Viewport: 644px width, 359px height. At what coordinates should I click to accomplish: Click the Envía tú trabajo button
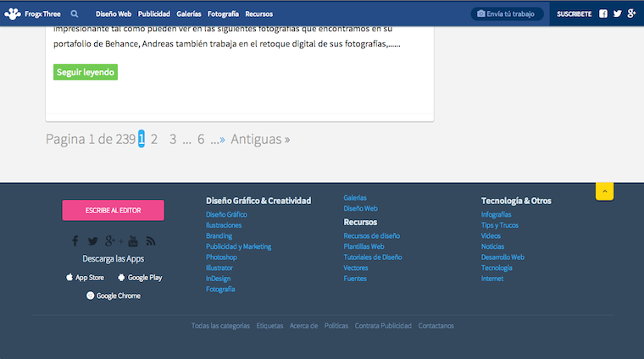pos(507,14)
